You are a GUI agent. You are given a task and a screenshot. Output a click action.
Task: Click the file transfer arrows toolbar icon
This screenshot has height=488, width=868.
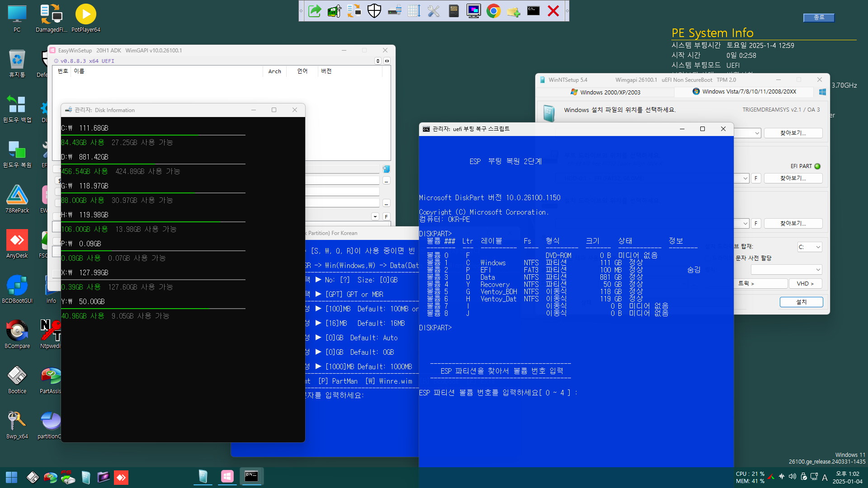354,11
